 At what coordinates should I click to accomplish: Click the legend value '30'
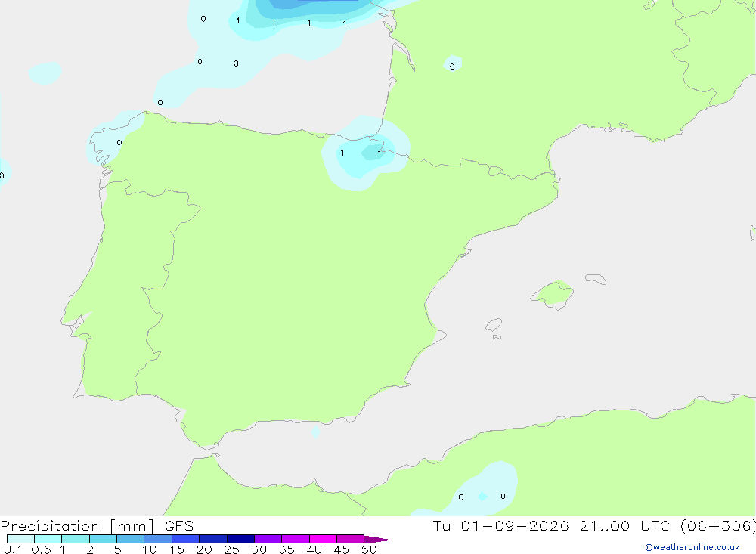click(x=259, y=549)
